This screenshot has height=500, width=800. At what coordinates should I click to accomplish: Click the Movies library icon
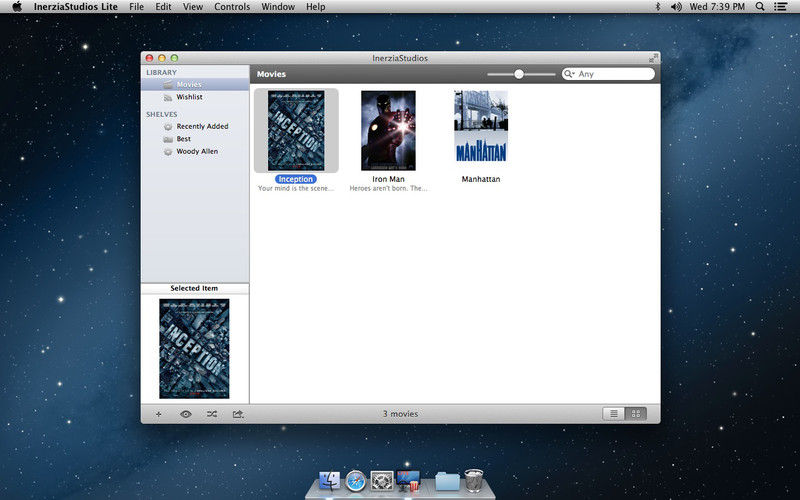pyautogui.click(x=168, y=85)
